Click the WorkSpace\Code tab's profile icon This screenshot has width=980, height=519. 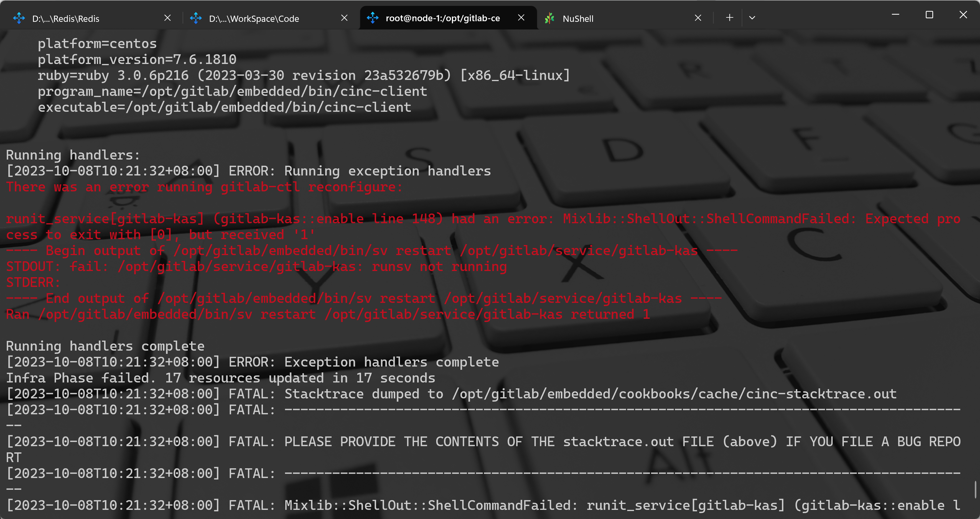[x=195, y=18]
